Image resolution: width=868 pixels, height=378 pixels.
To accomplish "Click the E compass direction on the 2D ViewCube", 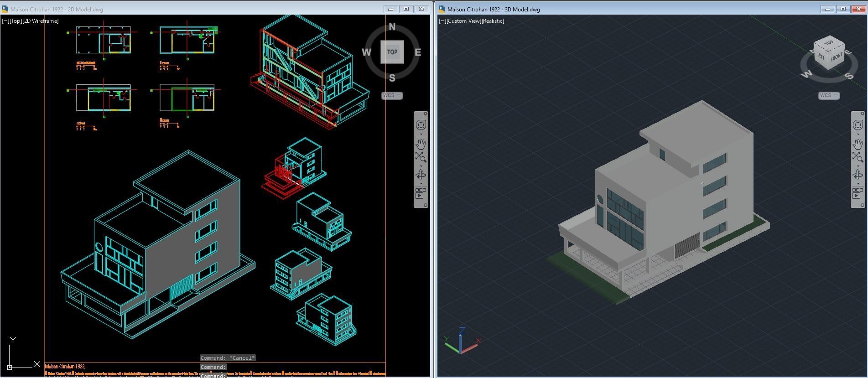I will click(x=417, y=52).
